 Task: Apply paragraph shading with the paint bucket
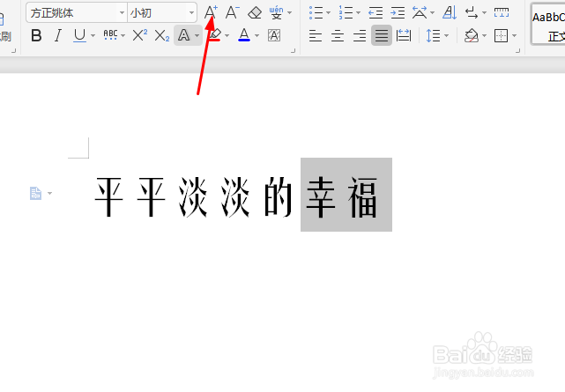[472, 35]
